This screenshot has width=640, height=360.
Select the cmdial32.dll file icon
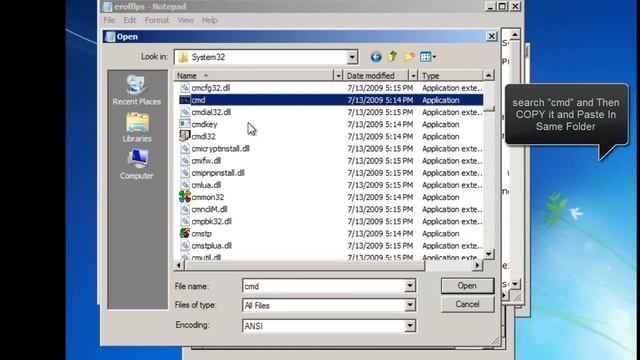[184, 112]
